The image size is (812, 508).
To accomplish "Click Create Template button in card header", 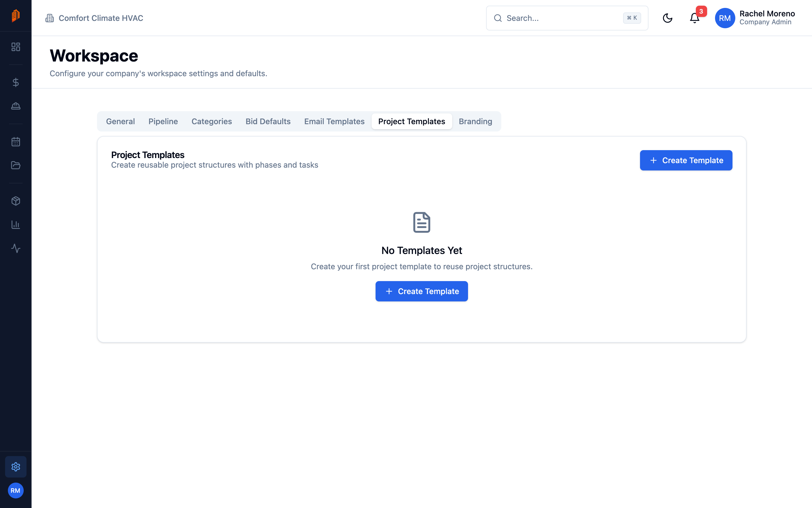I will (686, 160).
